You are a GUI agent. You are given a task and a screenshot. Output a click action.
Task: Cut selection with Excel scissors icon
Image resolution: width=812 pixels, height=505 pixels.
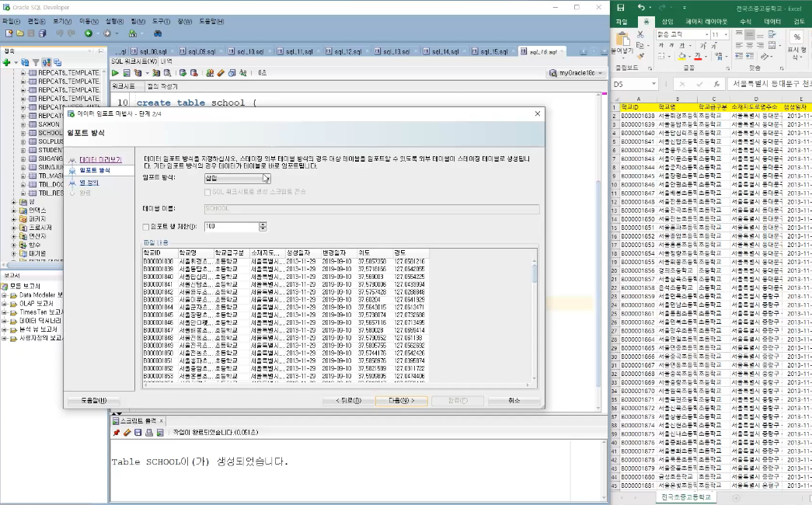[640, 34]
